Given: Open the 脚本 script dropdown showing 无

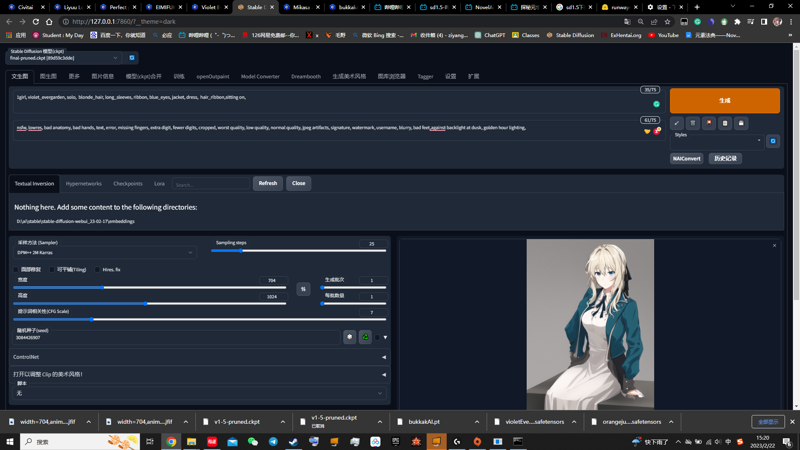Looking at the screenshot, I should click(x=199, y=393).
